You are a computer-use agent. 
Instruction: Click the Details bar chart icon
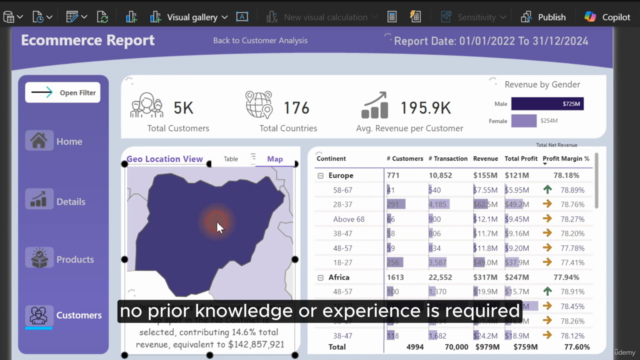click(x=39, y=199)
